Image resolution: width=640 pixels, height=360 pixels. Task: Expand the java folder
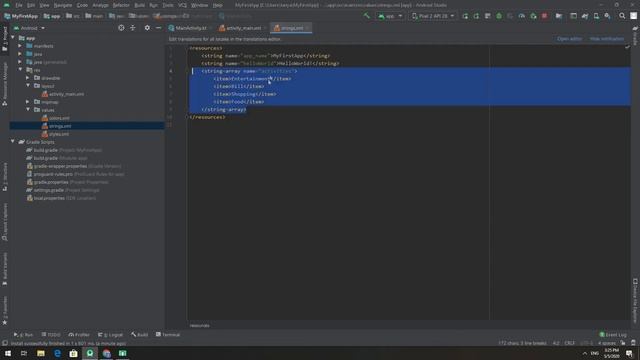coord(20,54)
